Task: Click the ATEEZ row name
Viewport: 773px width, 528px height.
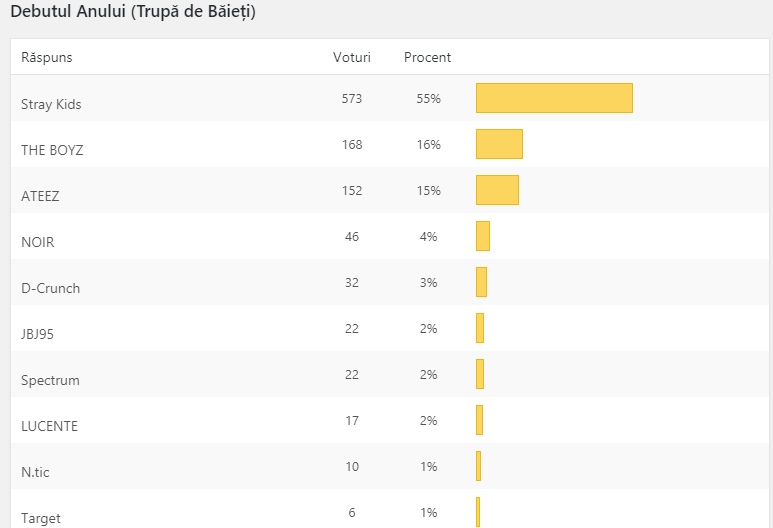Action: click(40, 196)
